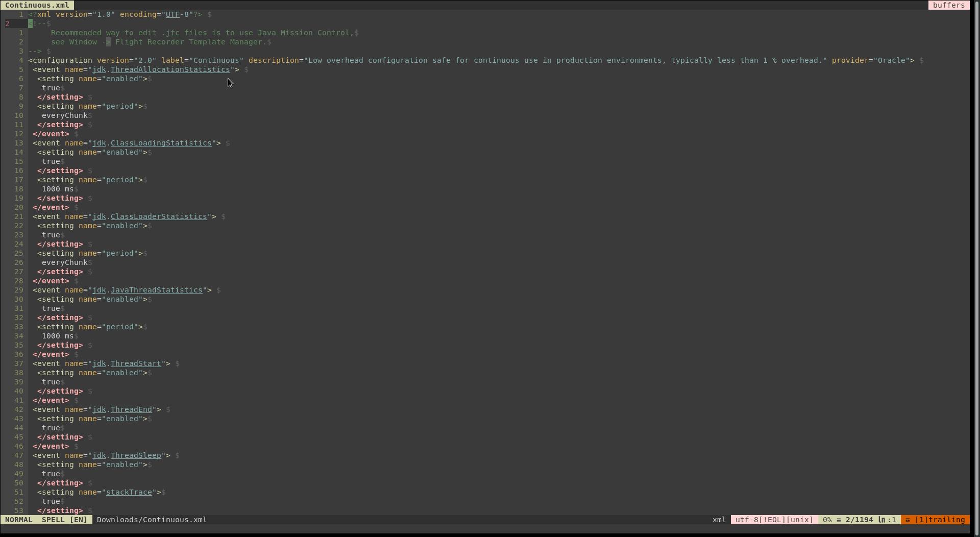Image resolution: width=980 pixels, height=537 pixels.
Task: Click the underlined UTF-8 encoding text
Action: (173, 14)
